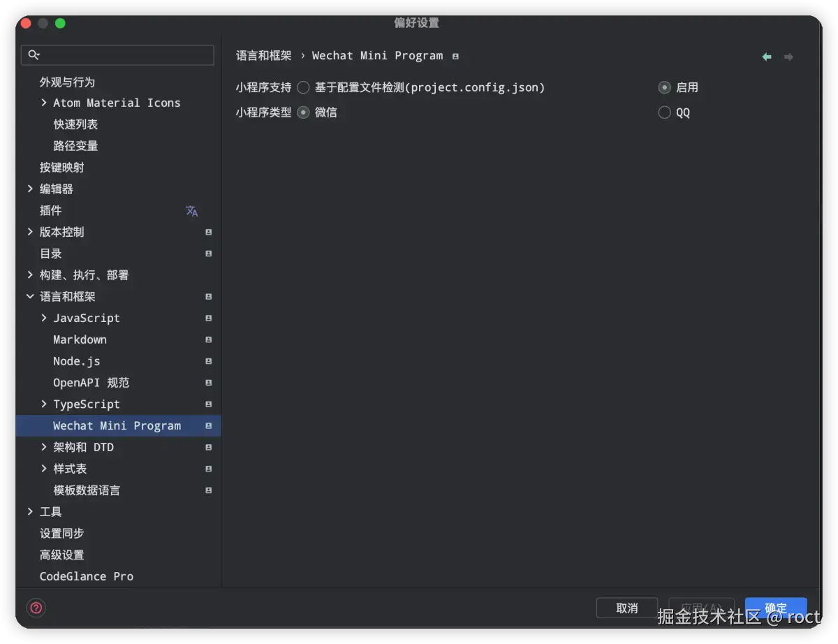Focus the settings search field
This screenshot has width=838, height=644.
click(x=117, y=54)
